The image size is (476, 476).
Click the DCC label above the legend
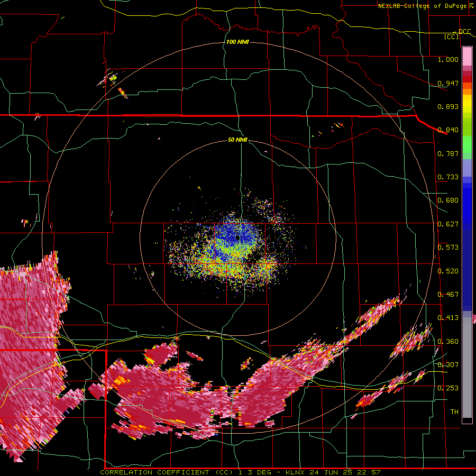click(464, 32)
